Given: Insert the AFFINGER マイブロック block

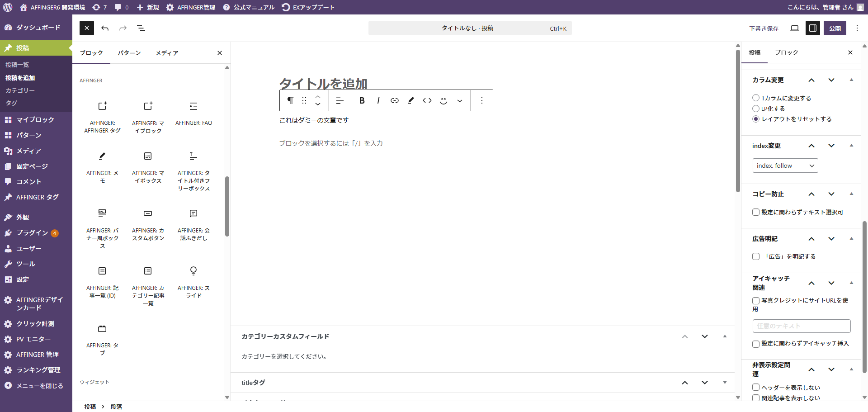Looking at the screenshot, I should [x=148, y=117].
